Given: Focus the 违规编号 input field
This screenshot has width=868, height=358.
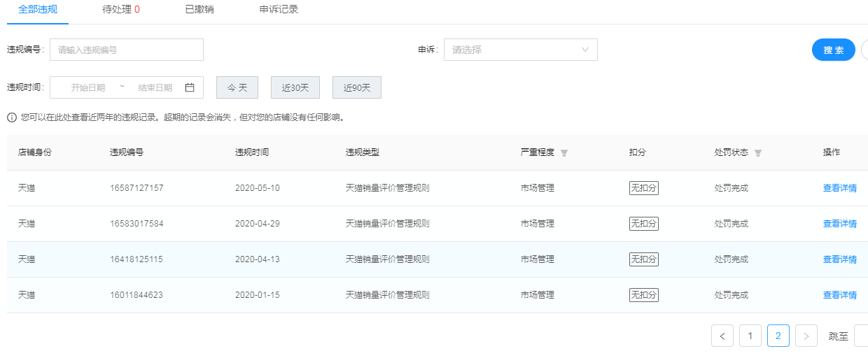Looking at the screenshot, I should pos(127,50).
